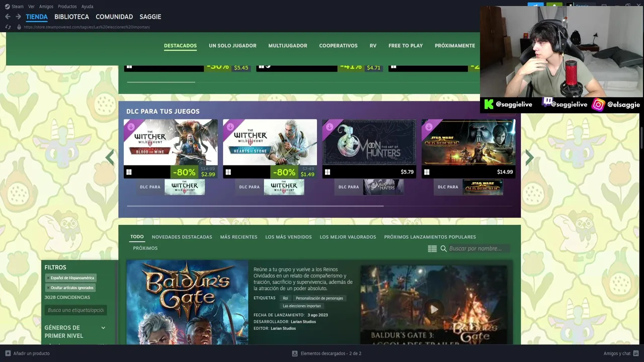Click the Windows icon under Blood and Wine
Viewport: 644px width, 362px height.
pyautogui.click(x=129, y=172)
